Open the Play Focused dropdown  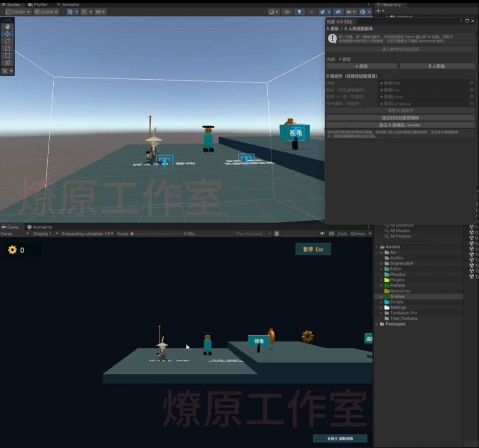coord(253,234)
